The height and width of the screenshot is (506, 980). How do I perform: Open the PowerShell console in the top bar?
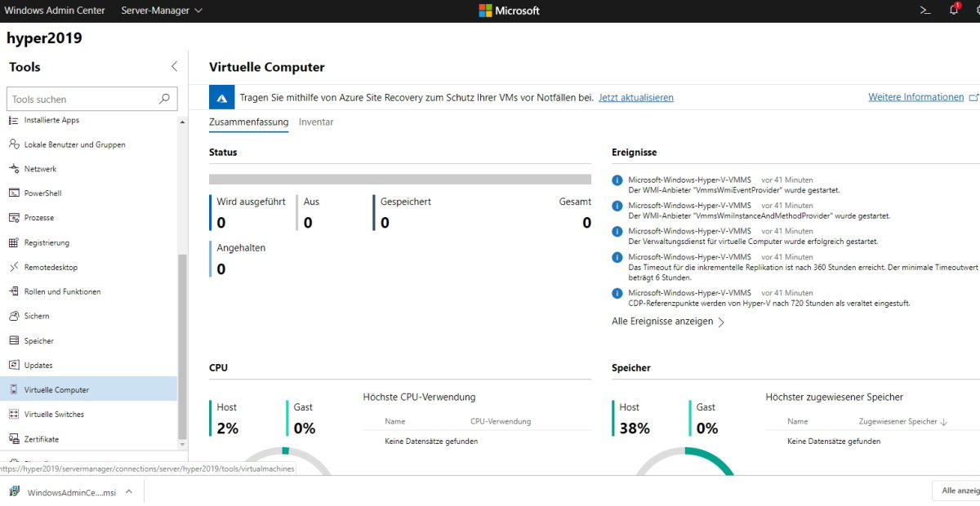[924, 11]
